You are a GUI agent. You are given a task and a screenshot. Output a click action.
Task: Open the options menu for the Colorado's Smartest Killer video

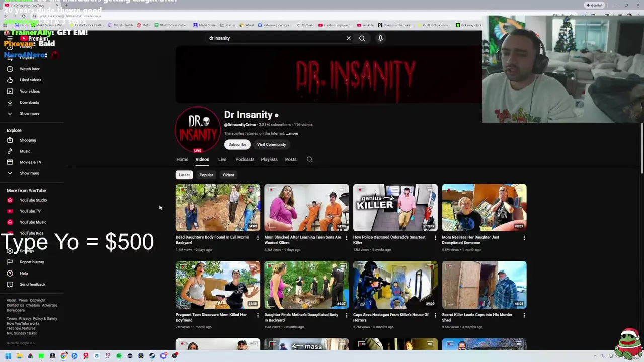click(435, 238)
